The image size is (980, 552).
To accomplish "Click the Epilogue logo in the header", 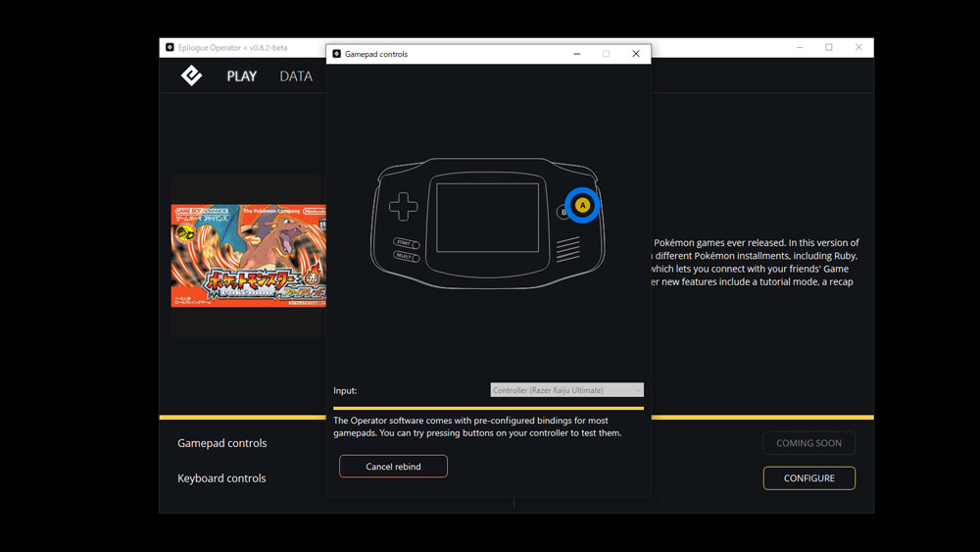I will click(x=192, y=75).
